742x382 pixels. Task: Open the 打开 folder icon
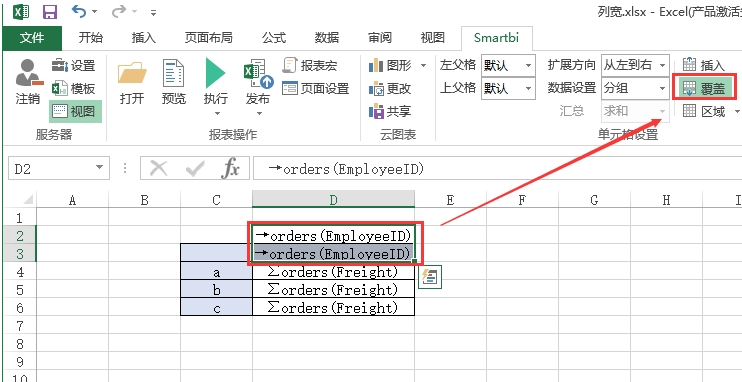click(132, 73)
